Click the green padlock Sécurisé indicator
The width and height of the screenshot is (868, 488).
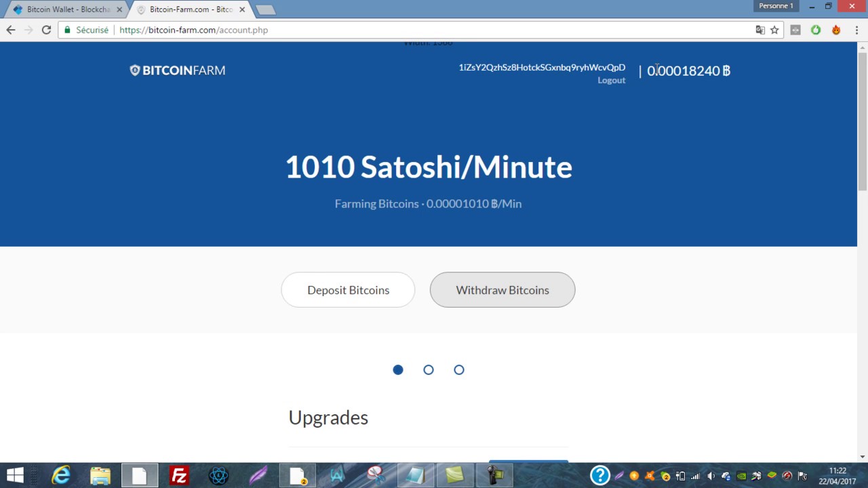click(86, 30)
